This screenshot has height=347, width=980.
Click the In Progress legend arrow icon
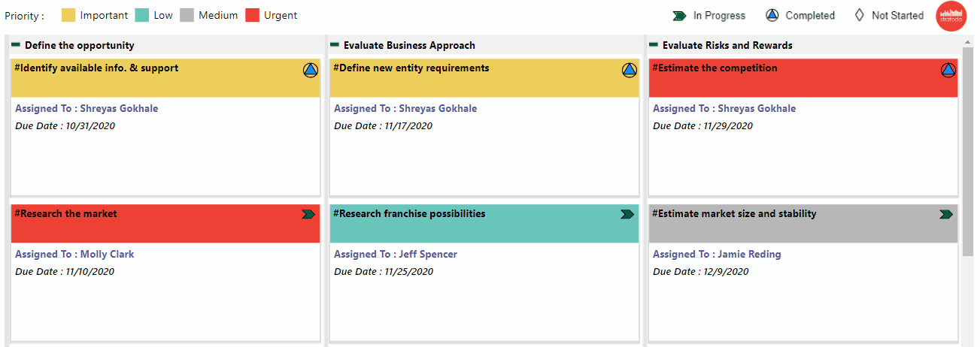point(679,16)
